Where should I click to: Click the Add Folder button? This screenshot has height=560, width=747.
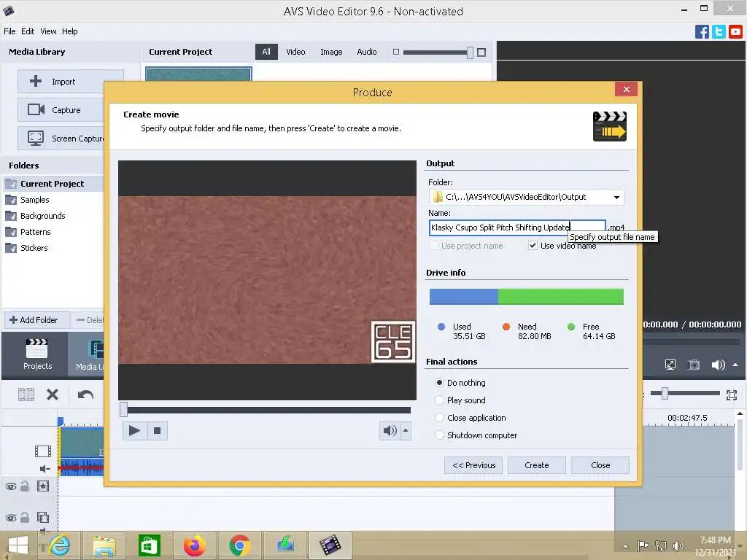coord(37,320)
